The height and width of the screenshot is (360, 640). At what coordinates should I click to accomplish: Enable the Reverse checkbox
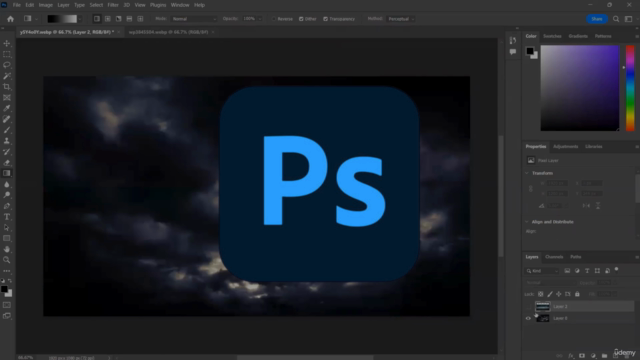[x=274, y=19]
